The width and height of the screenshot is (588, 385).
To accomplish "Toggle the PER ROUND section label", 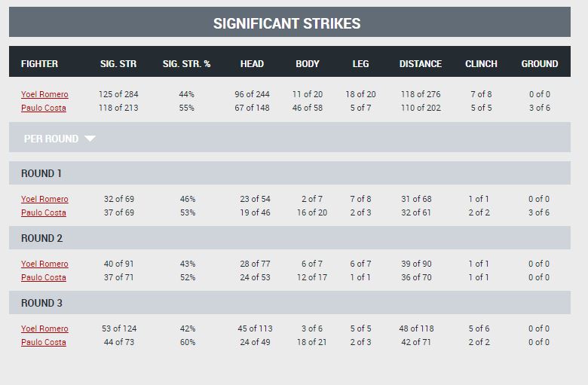I will click(x=51, y=139).
